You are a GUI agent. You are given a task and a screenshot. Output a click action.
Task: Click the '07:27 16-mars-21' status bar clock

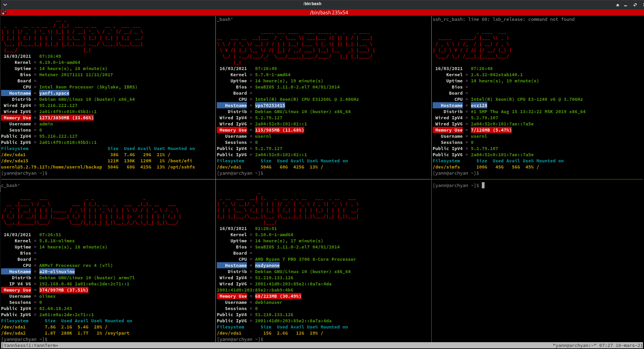coord(620,346)
